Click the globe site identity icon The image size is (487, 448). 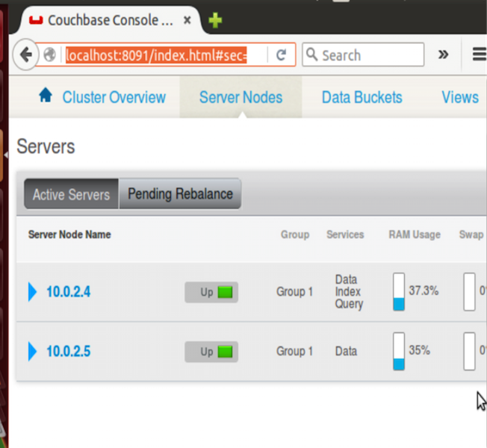[49, 55]
